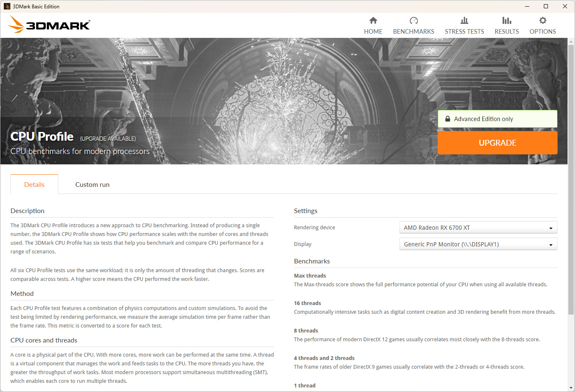
Task: Maximize the 3DMark window
Action: coord(546,6)
